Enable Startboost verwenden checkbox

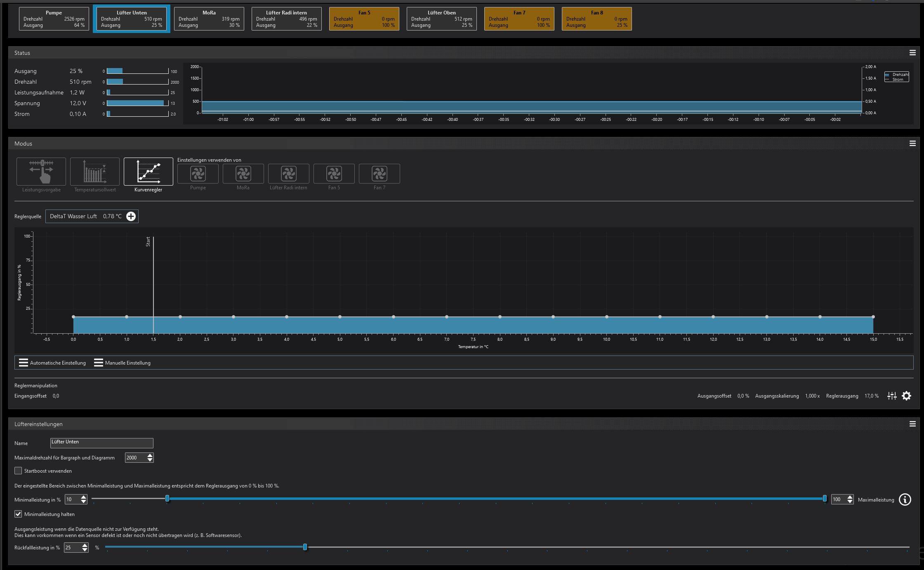pyautogui.click(x=18, y=471)
